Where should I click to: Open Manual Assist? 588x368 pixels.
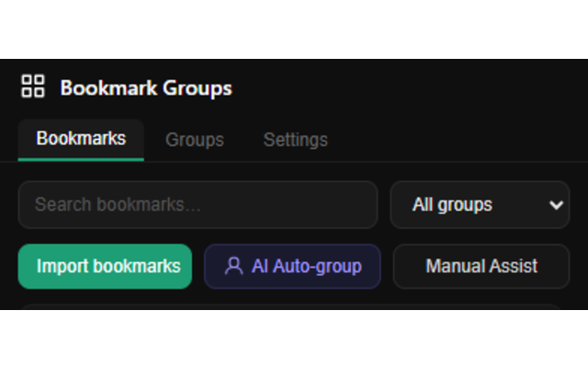pyautogui.click(x=481, y=266)
